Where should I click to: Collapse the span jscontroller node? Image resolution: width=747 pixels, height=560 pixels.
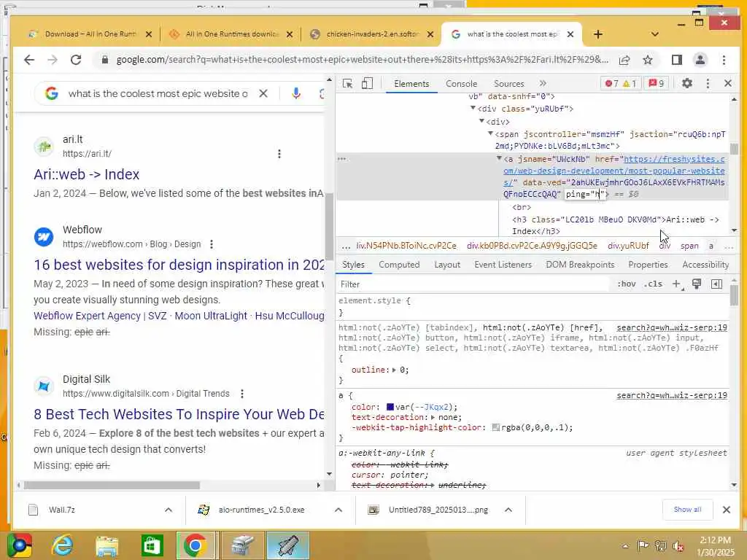click(490, 134)
